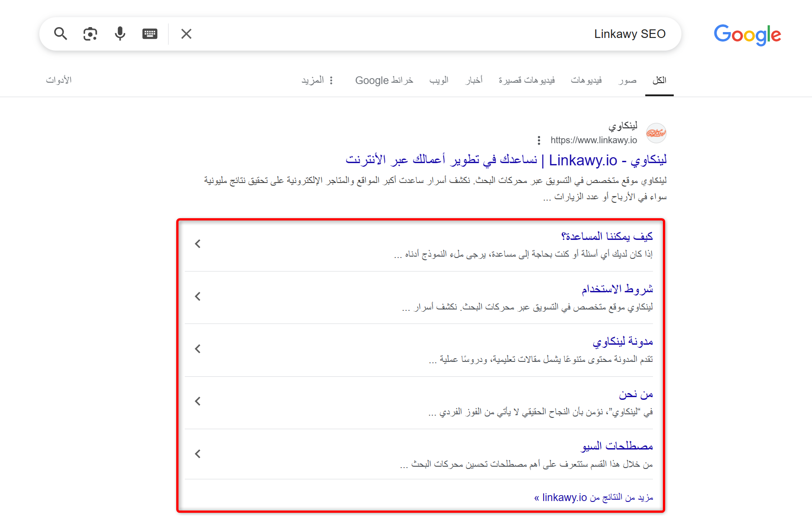Viewport: 812px width, 520px height.
Task: Expand the من نحن sitelink chevron
Action: tap(197, 401)
